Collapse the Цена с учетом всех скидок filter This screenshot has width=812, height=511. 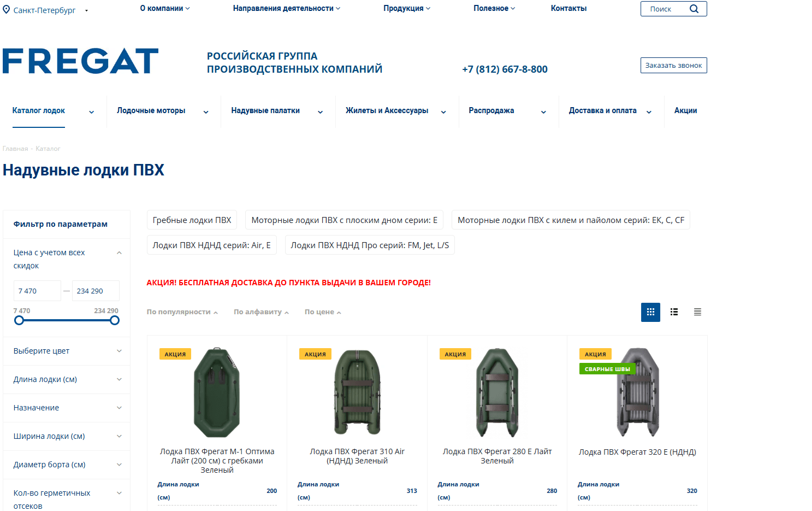119,253
